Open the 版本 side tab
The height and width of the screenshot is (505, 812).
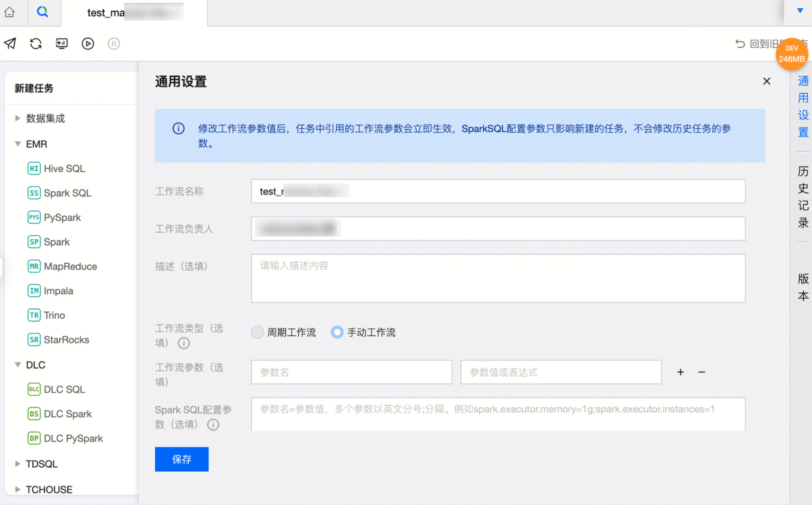pos(803,287)
